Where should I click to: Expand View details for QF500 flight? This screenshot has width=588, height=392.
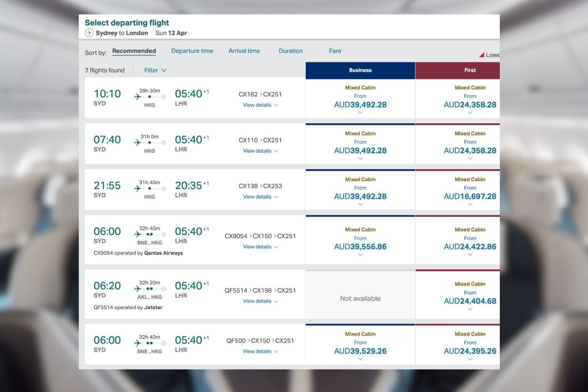[x=260, y=351]
